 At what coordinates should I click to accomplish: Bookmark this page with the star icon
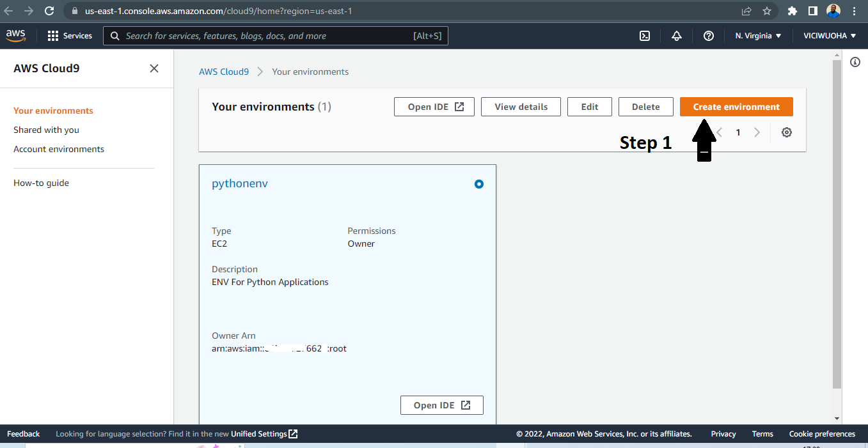pyautogui.click(x=767, y=11)
